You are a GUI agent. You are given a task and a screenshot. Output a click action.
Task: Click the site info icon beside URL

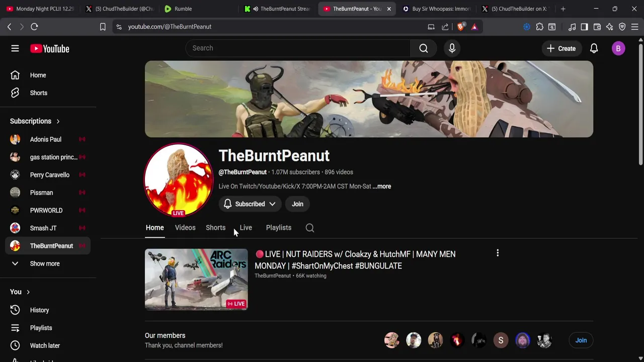click(119, 27)
